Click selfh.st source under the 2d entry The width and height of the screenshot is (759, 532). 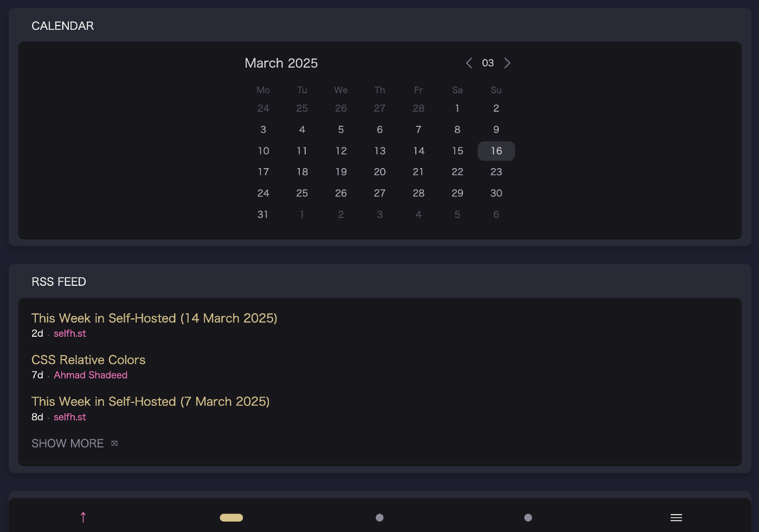point(70,334)
